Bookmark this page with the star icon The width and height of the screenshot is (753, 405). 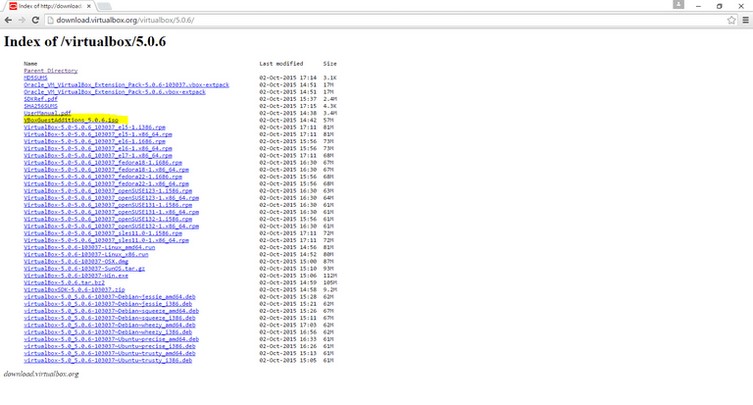tap(731, 20)
